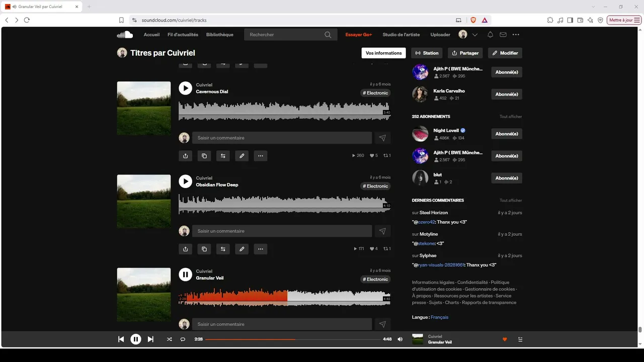Click the Vos informations button
Viewport: 644px width, 362px height.
pyautogui.click(x=384, y=53)
